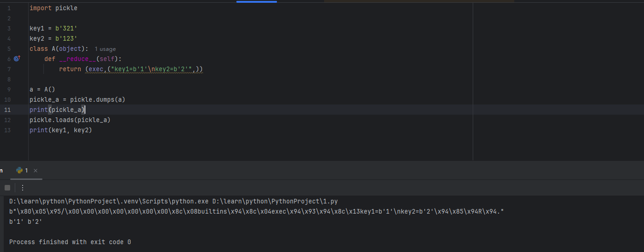Screen dimensions: 644x252
Task: Click the override gutter icon on line 6
Action: point(17,59)
